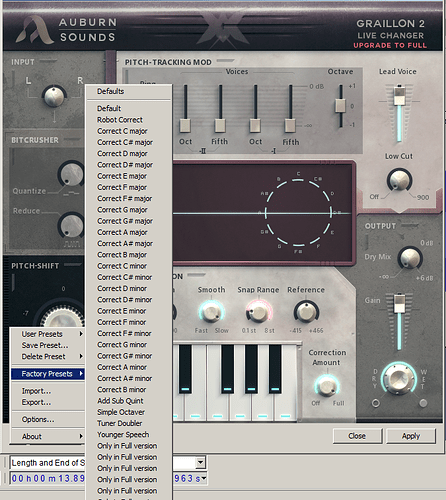Select the Correct D# major preset
The width and height of the screenshot is (446, 500).
[x=129, y=165]
